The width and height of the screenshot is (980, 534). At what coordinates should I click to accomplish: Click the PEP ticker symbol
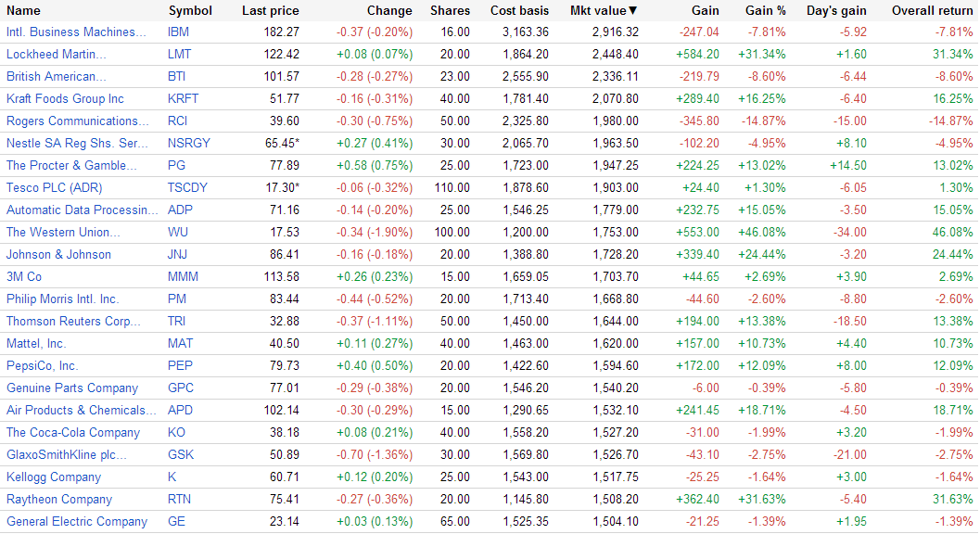[x=180, y=366]
